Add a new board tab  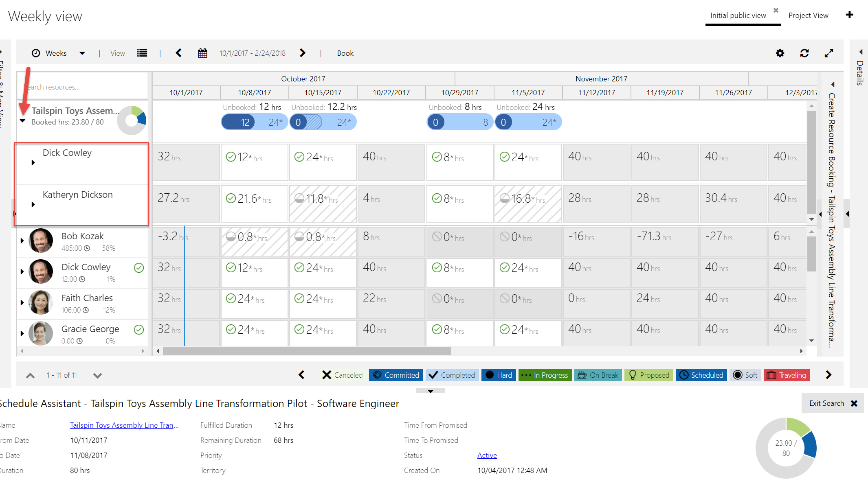pos(849,15)
